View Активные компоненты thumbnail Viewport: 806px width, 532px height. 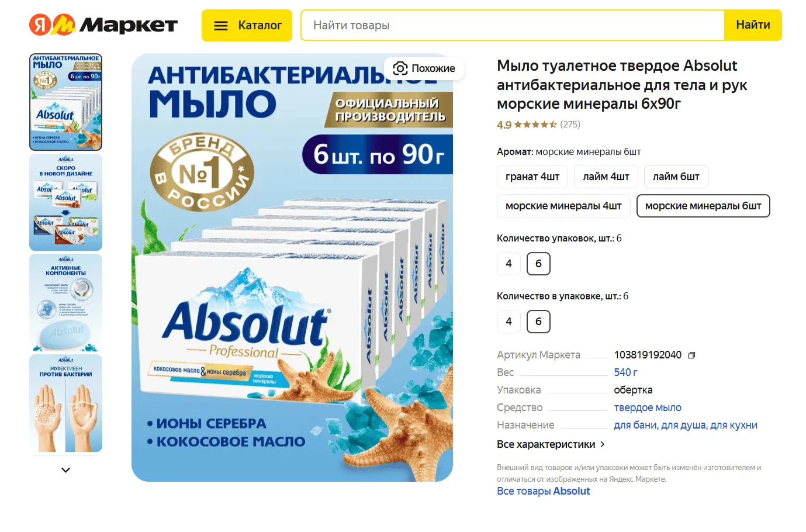coord(65,303)
